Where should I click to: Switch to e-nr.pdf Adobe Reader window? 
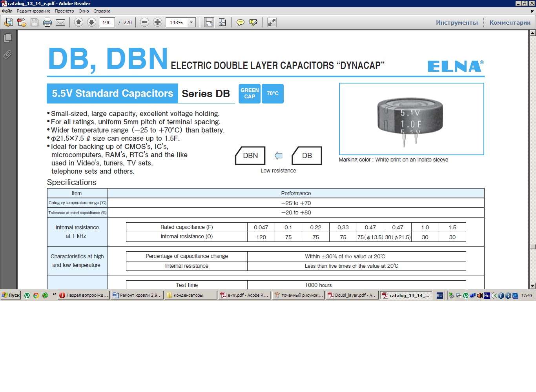coord(244,295)
